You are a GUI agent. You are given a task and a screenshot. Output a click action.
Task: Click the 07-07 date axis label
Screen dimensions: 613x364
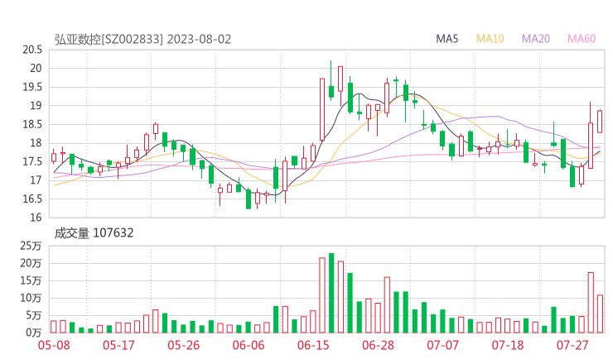443,345
